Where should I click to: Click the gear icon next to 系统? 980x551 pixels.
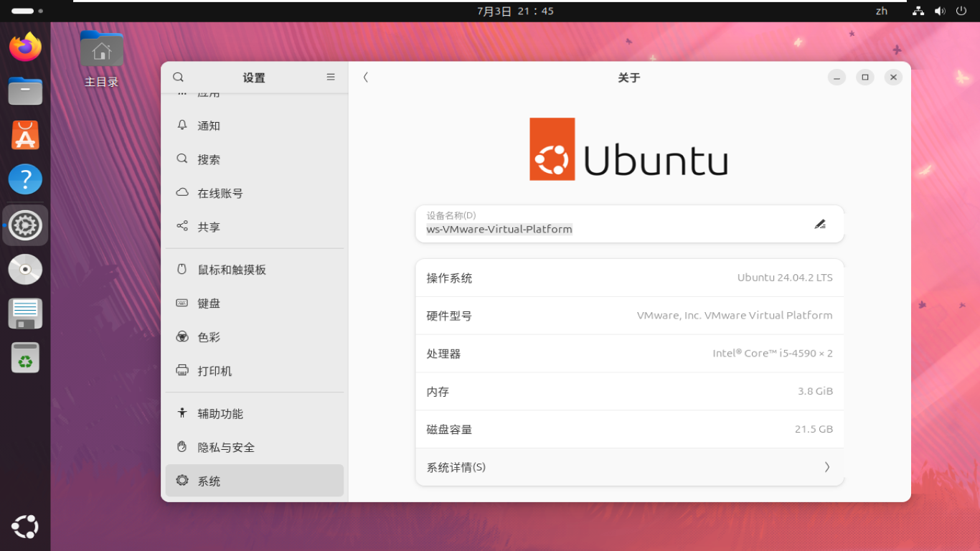[182, 481]
